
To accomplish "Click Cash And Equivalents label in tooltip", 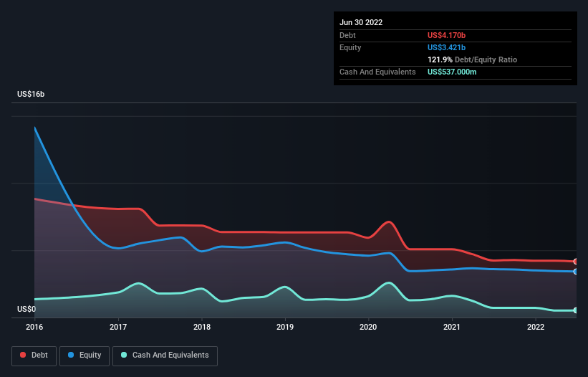I will 377,72.
